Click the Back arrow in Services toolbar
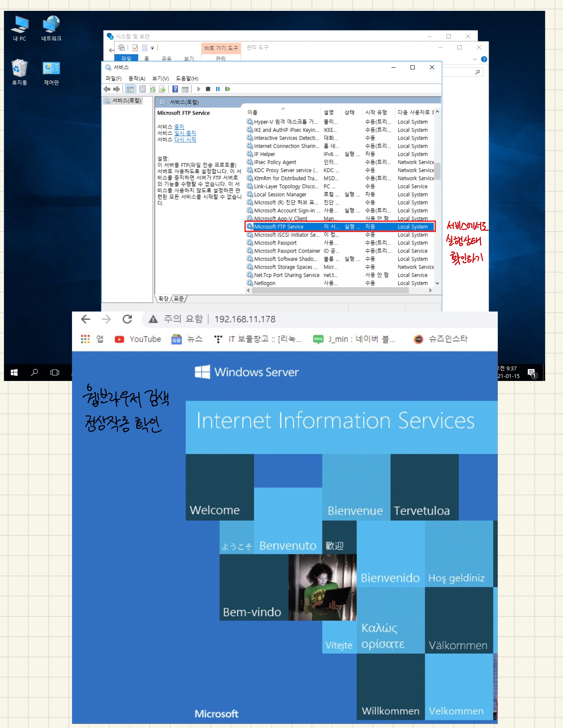The image size is (563, 728). (x=107, y=89)
